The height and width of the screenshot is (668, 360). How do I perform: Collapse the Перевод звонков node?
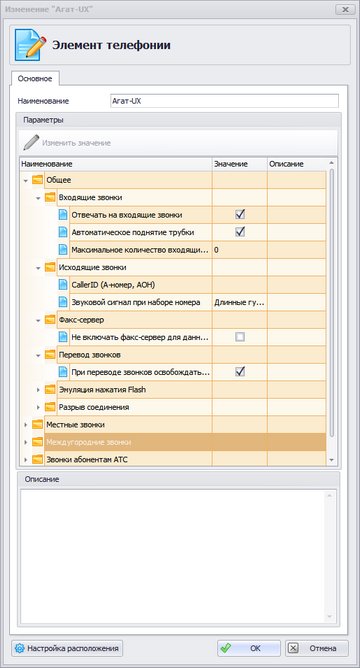pyautogui.click(x=38, y=355)
